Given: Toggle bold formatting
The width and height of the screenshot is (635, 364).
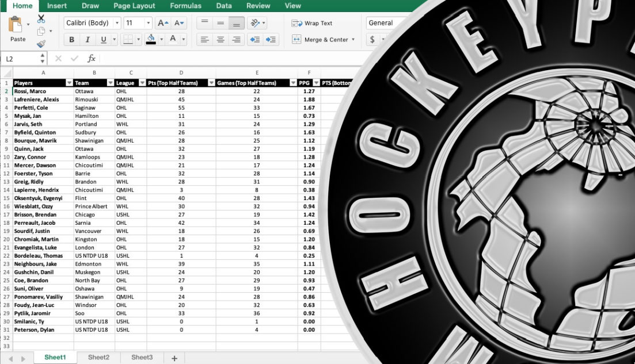Looking at the screenshot, I should 72,39.
